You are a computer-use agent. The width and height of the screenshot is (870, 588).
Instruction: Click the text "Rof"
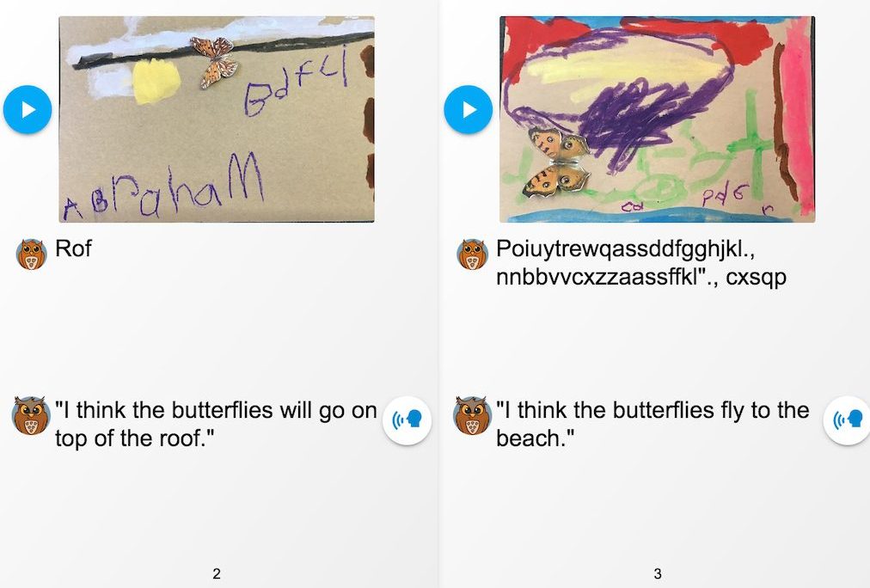(73, 248)
